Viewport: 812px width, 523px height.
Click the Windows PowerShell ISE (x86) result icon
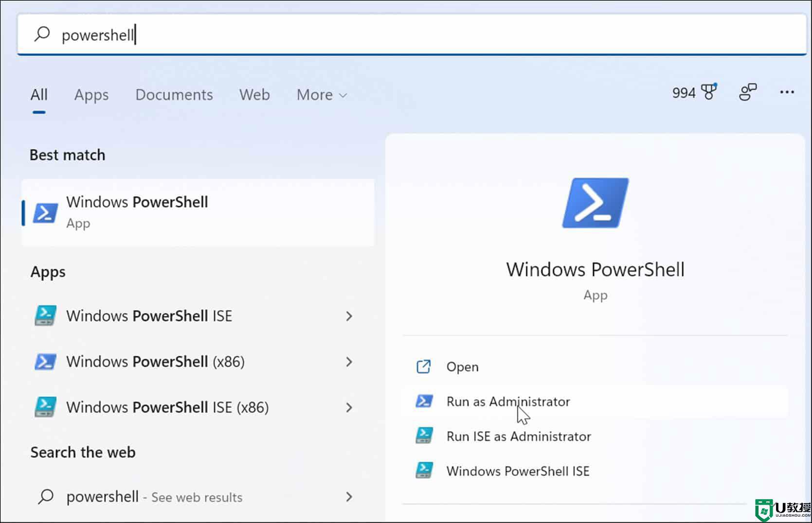click(45, 407)
